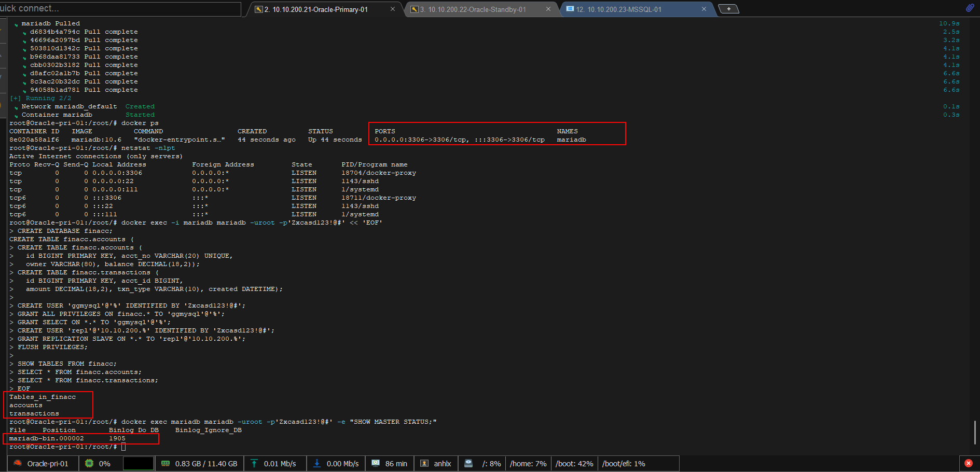Screen dimensions: 980x472
Task: Click the terminal prompt cursor on last line
Action: 123,447
